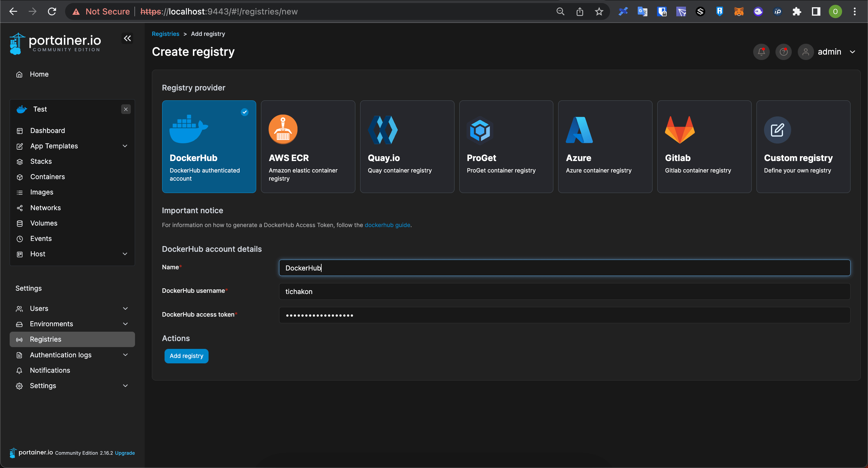This screenshot has height=468, width=868.
Task: Reload the browser page
Action: [x=52, y=12]
